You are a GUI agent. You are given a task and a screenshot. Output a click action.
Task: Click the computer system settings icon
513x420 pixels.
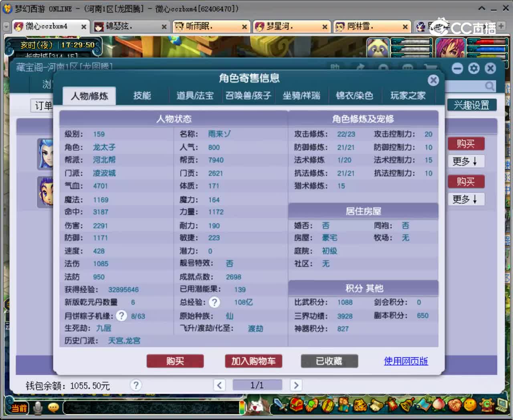point(502,405)
